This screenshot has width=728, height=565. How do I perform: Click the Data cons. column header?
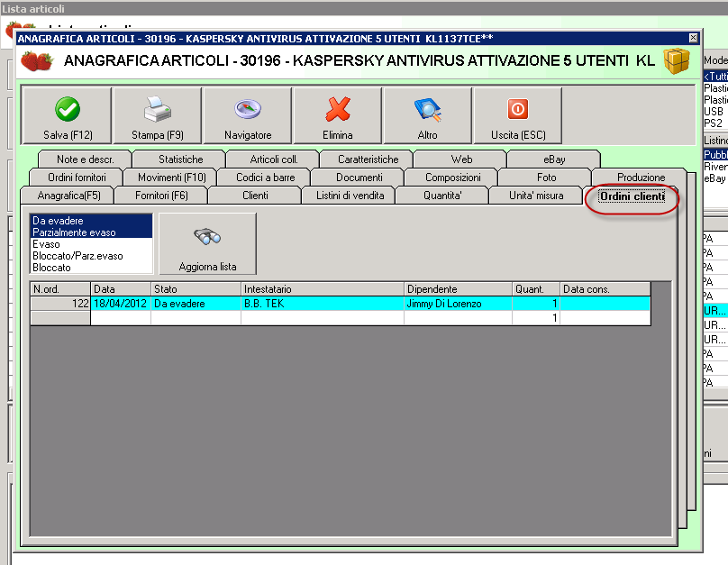tap(605, 289)
